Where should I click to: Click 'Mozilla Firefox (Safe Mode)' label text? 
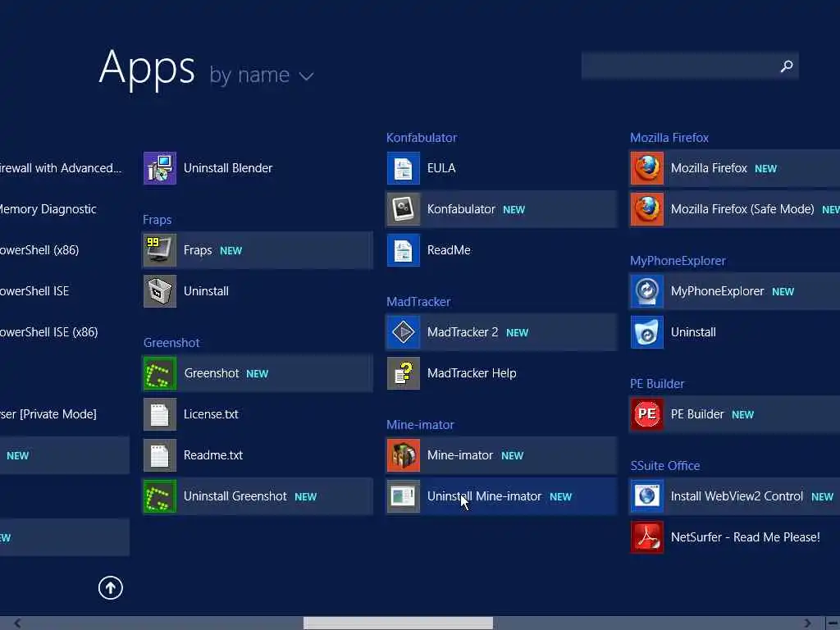(742, 209)
